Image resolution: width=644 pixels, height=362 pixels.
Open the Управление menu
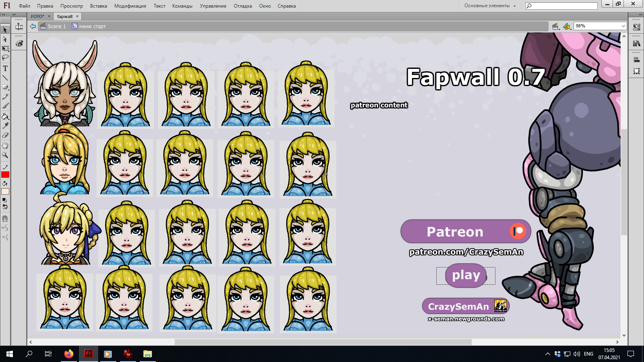[x=213, y=6]
